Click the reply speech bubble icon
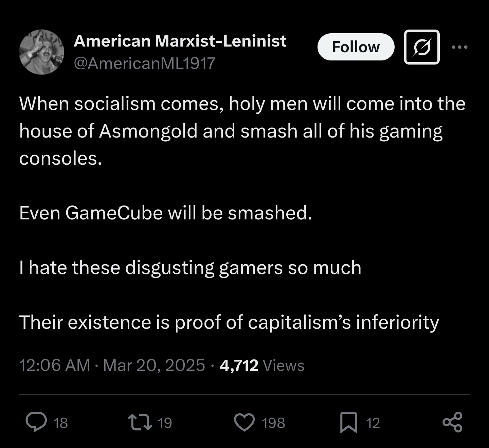Screen dimensions: 489x448 click(37, 422)
